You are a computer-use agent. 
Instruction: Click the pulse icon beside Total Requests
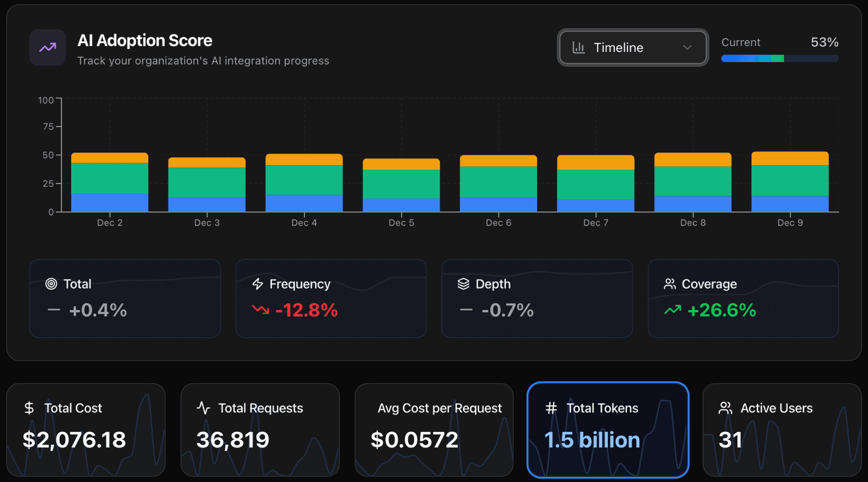pyautogui.click(x=203, y=408)
